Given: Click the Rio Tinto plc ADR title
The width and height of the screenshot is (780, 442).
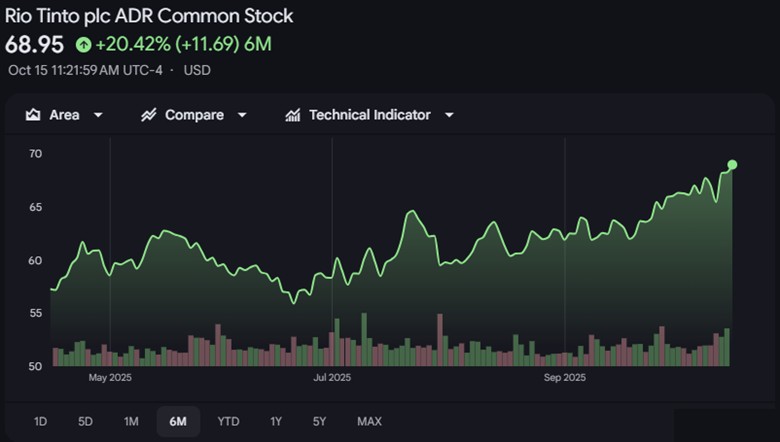Looking at the screenshot, I should [x=149, y=16].
